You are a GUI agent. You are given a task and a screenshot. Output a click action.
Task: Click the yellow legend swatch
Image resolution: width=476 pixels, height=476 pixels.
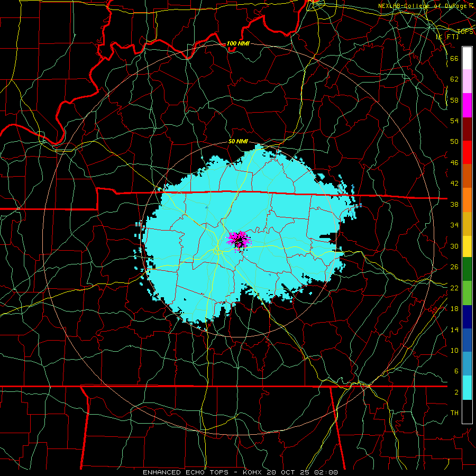click(x=467, y=246)
